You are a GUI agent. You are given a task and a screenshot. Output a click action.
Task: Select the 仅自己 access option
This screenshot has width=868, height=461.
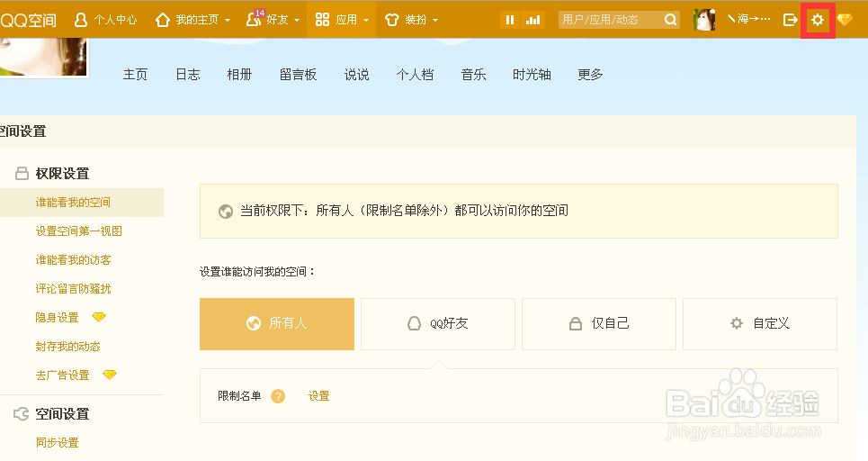click(599, 324)
